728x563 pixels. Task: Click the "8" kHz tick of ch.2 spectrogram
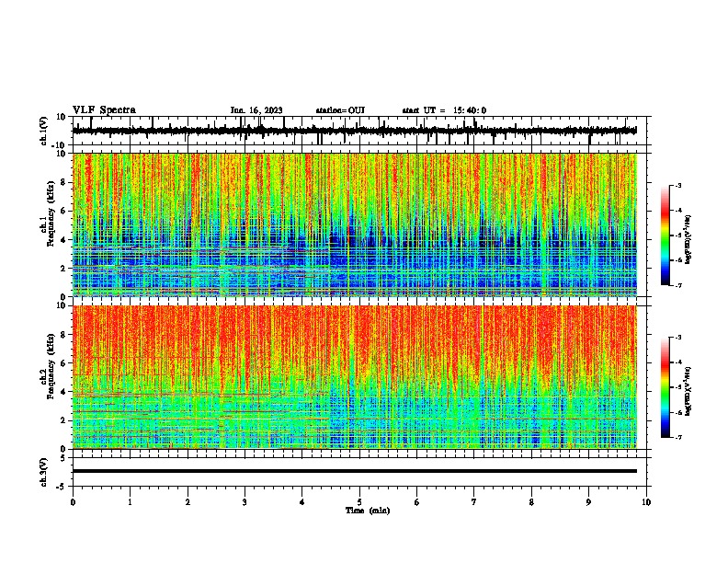(x=64, y=335)
